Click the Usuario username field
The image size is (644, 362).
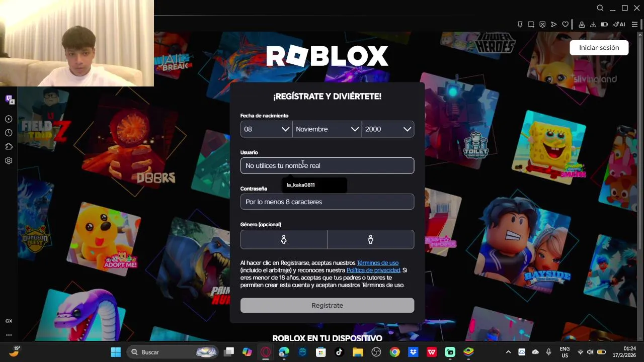point(327,165)
